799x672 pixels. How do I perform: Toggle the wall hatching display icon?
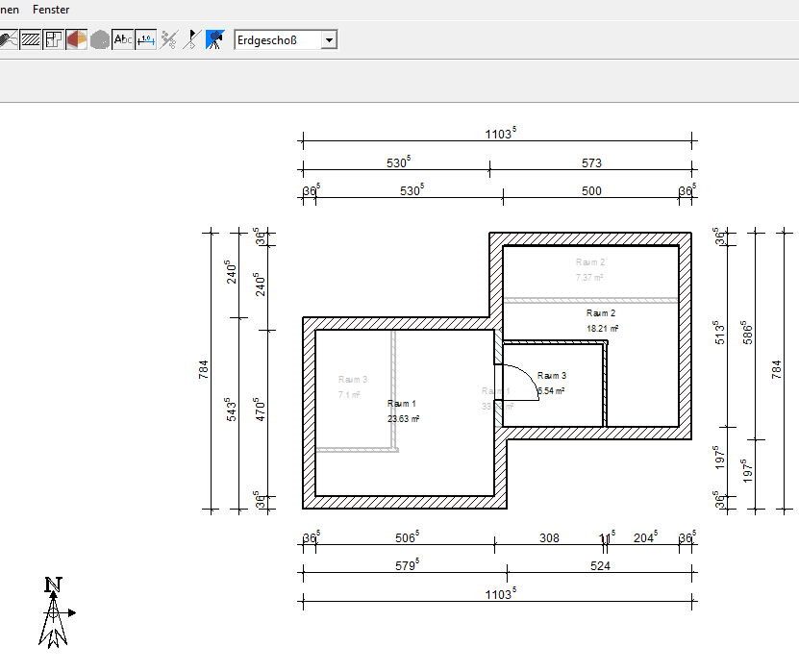31,39
